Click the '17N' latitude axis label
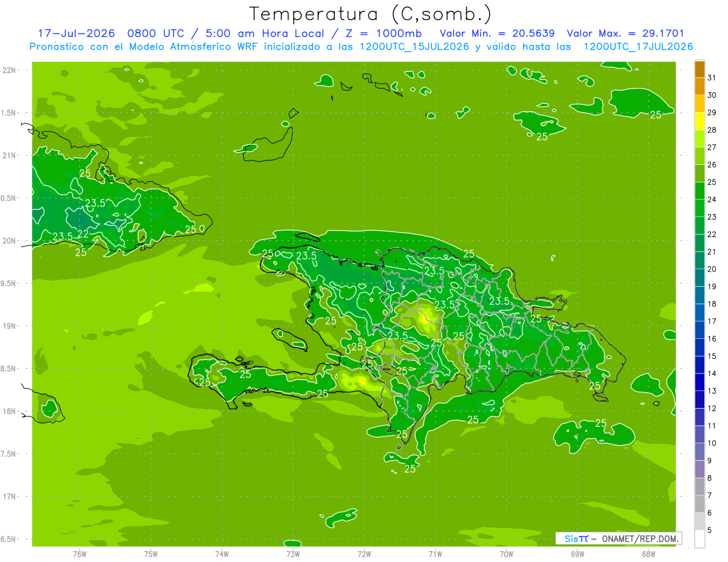The width and height of the screenshot is (728, 562). point(10,497)
